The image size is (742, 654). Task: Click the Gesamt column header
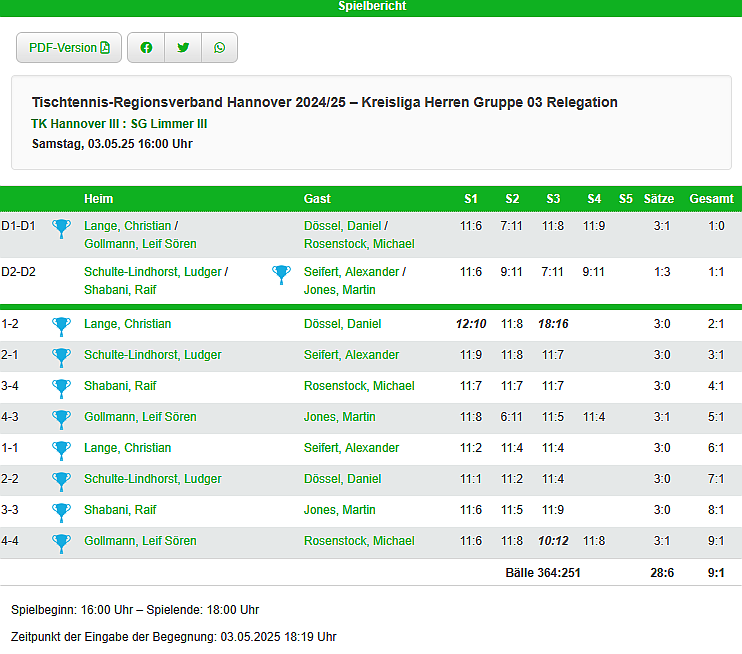click(x=711, y=199)
